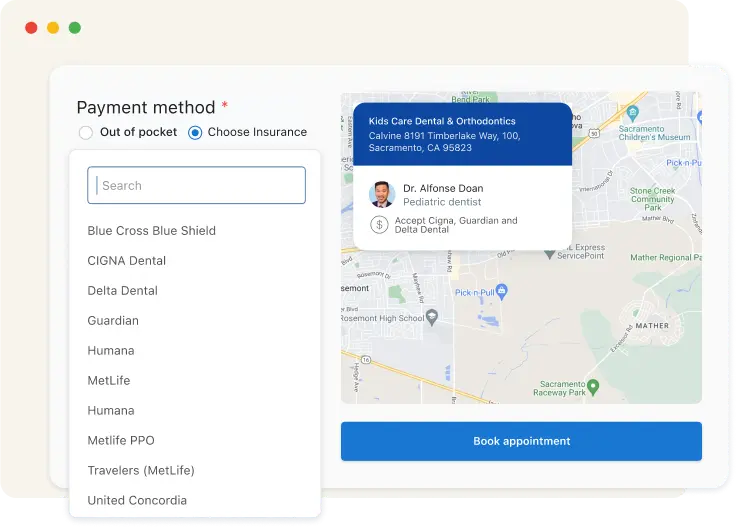Click the red close window dot
This screenshot has height=527, width=737.
click(31, 28)
